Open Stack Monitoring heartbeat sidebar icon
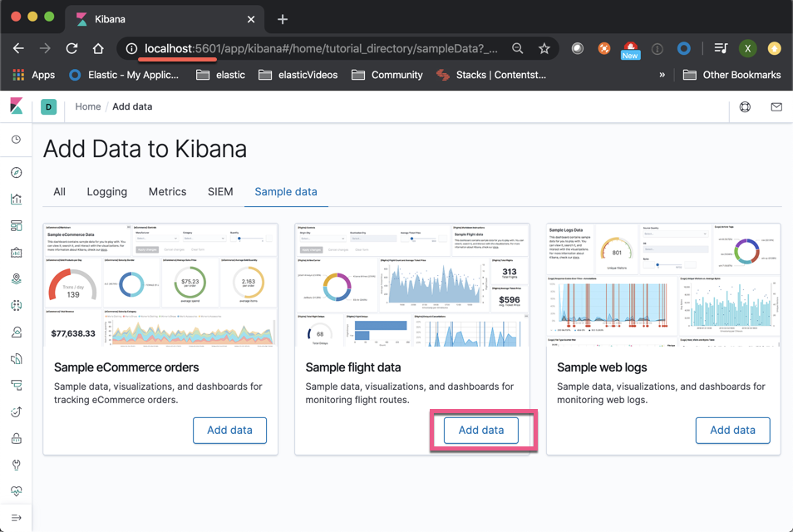The width and height of the screenshot is (793, 532). 16,491
